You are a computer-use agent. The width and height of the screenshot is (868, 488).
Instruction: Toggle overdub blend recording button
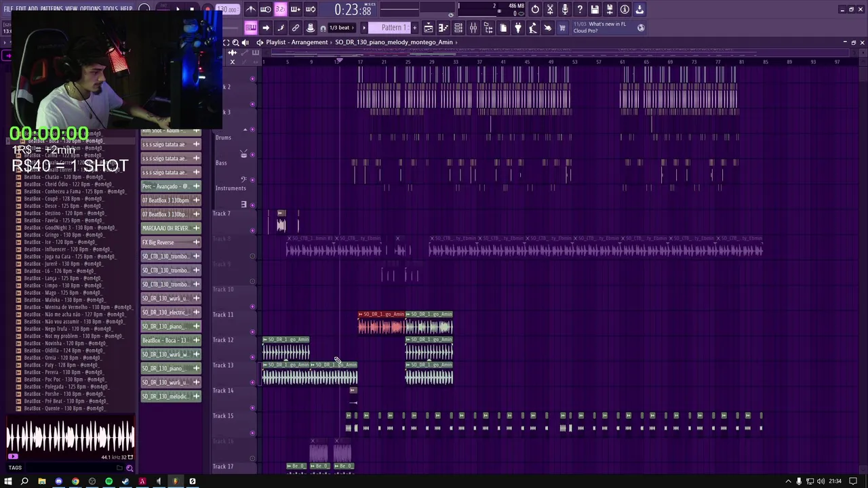295,9
